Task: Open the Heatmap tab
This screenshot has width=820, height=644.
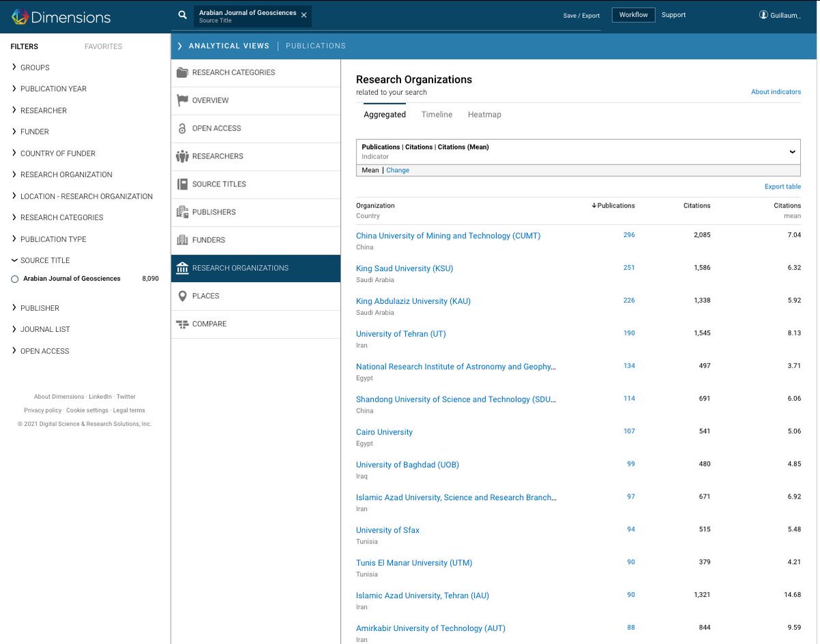Action: pyautogui.click(x=484, y=115)
